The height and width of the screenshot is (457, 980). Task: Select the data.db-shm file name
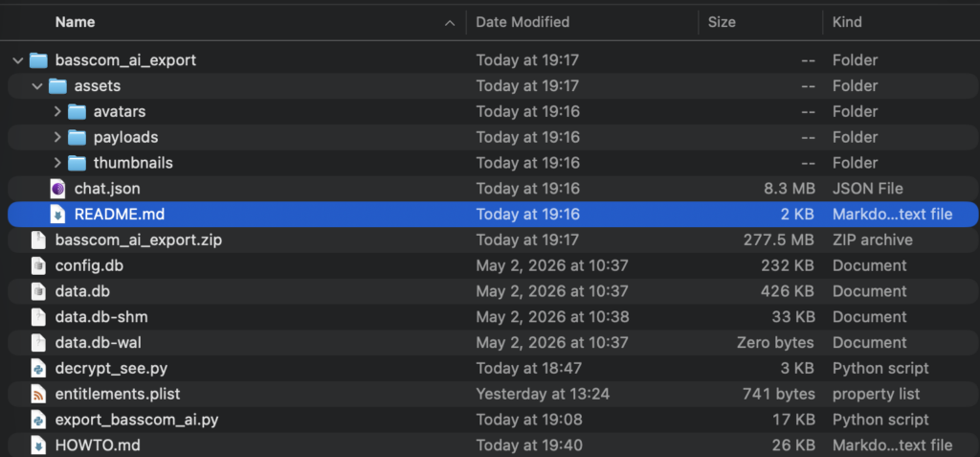coord(101,317)
